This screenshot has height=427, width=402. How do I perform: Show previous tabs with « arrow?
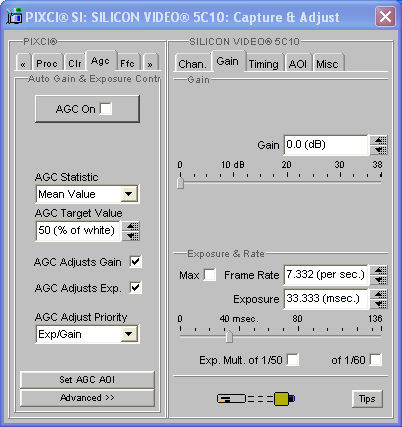point(23,63)
